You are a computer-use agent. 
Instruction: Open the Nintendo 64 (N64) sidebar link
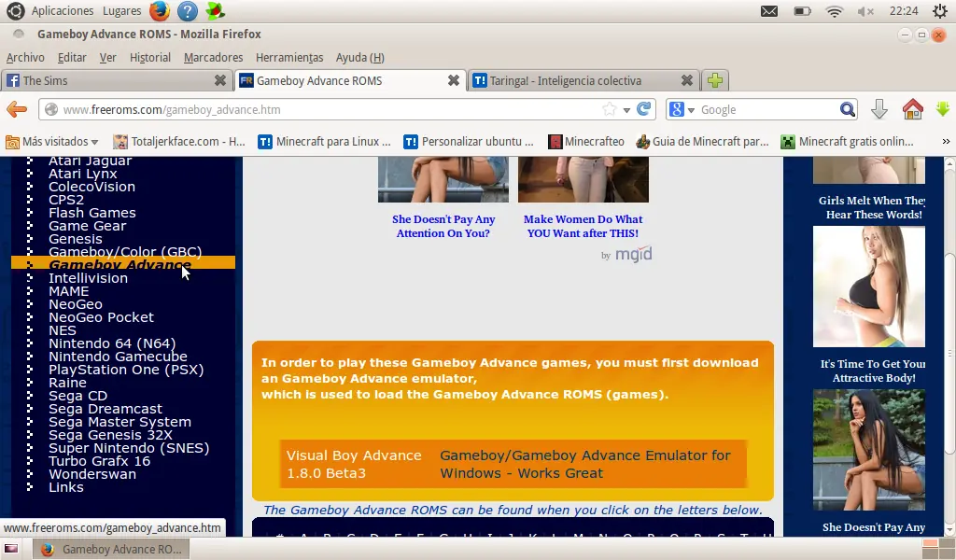[112, 343]
